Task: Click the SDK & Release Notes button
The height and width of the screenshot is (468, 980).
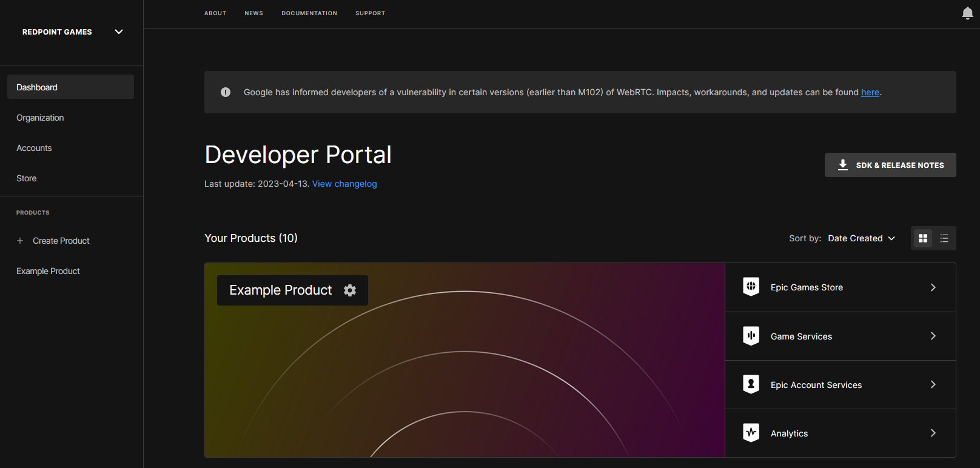Action: tap(890, 165)
